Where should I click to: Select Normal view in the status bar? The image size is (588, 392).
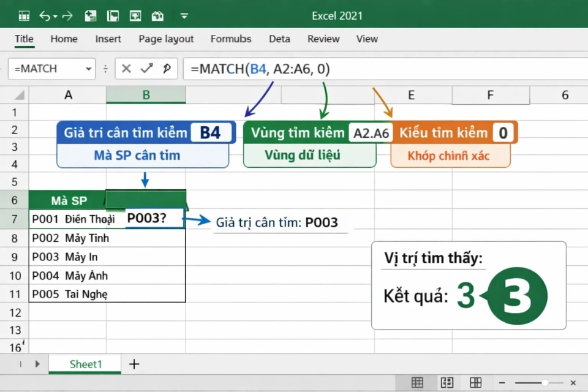click(x=418, y=381)
